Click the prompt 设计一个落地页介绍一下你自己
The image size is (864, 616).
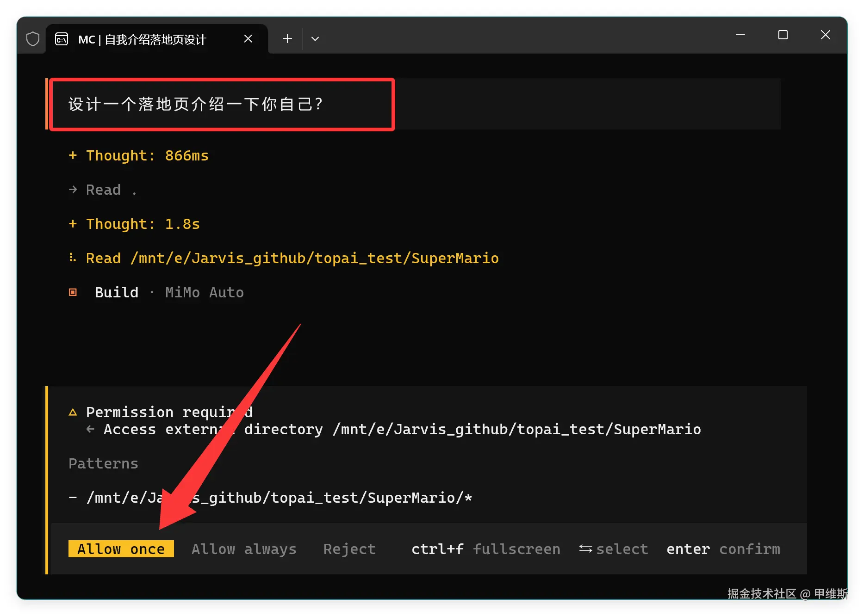coord(195,104)
